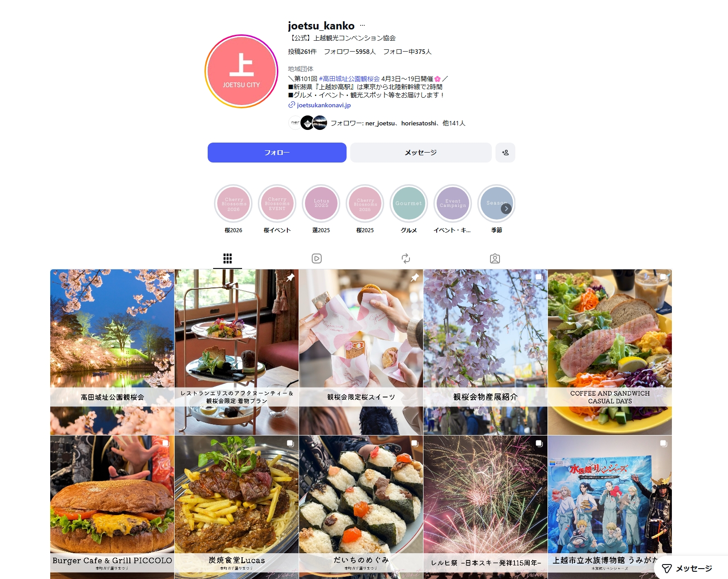Click the wide Message button
Screen dimensions: 728x579
click(x=421, y=153)
